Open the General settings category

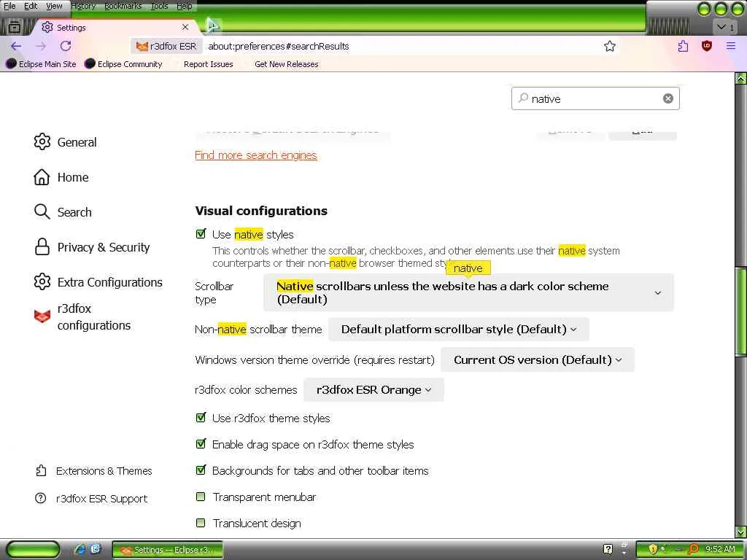pos(65,142)
